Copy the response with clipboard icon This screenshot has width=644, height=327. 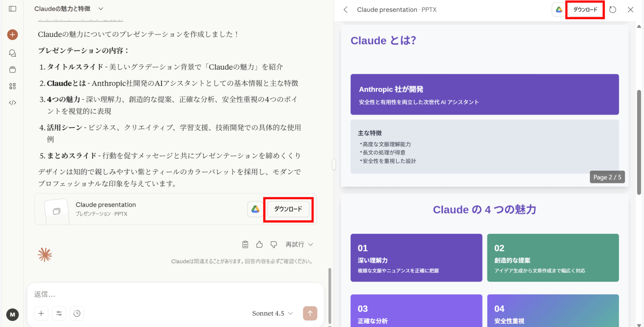[245, 244]
